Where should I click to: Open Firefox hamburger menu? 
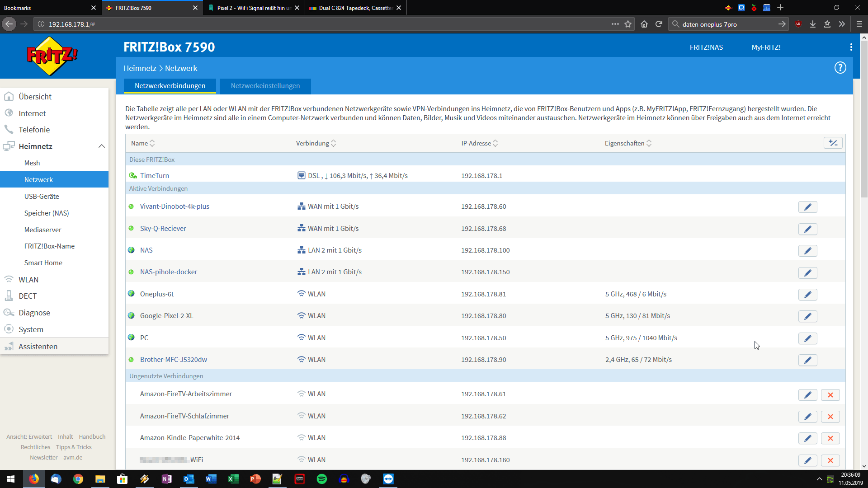[x=859, y=24]
